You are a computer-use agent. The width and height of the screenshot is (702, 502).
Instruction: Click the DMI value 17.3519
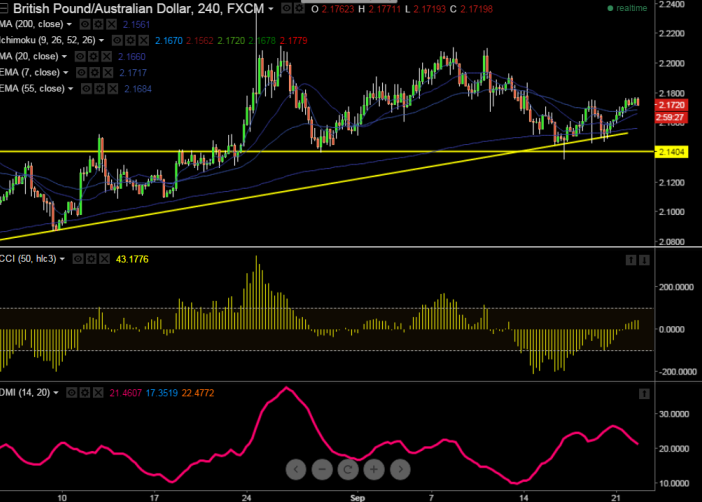pyautogui.click(x=162, y=393)
